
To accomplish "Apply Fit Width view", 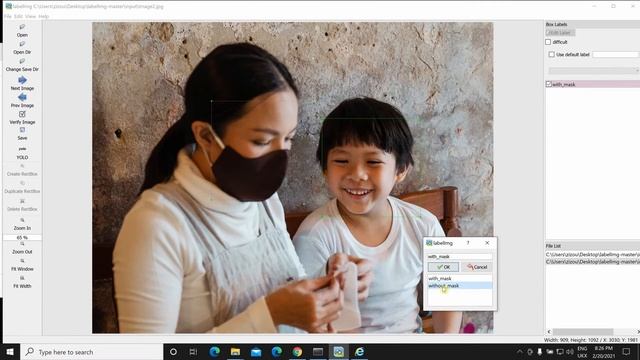I will coord(22,282).
